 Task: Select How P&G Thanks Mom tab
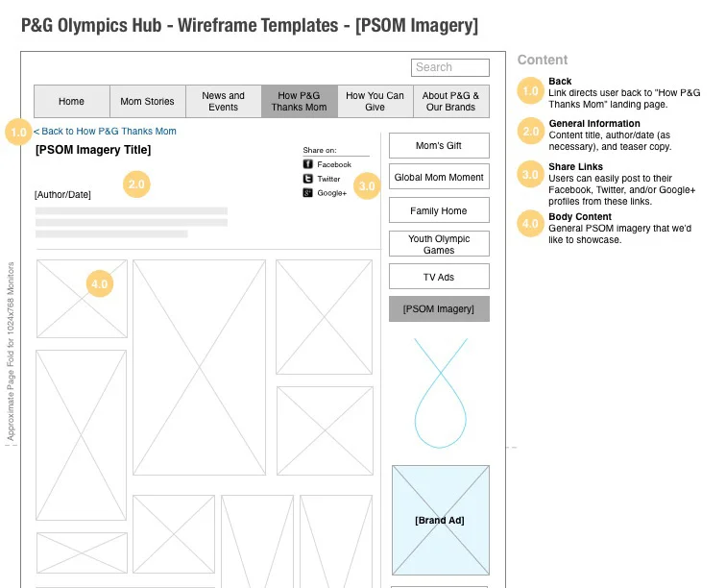point(300,102)
